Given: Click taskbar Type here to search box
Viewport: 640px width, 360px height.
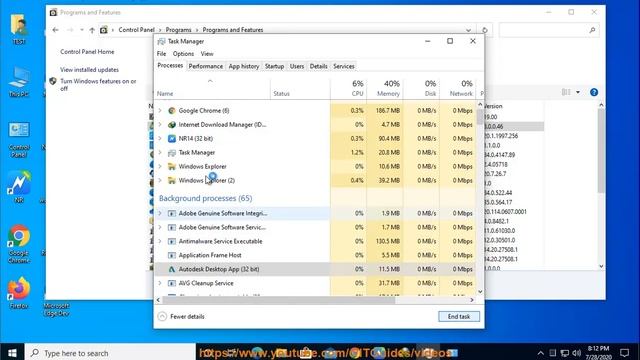Looking at the screenshot, I should (x=110, y=353).
